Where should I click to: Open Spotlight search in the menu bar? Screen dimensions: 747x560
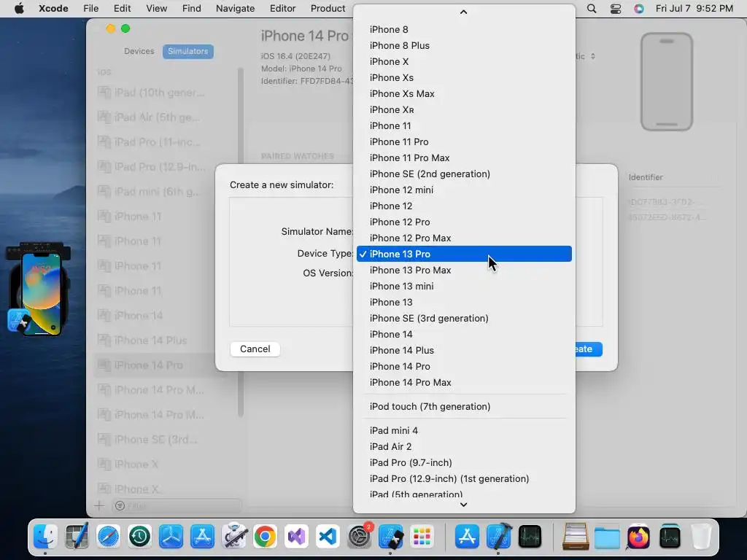pos(591,9)
